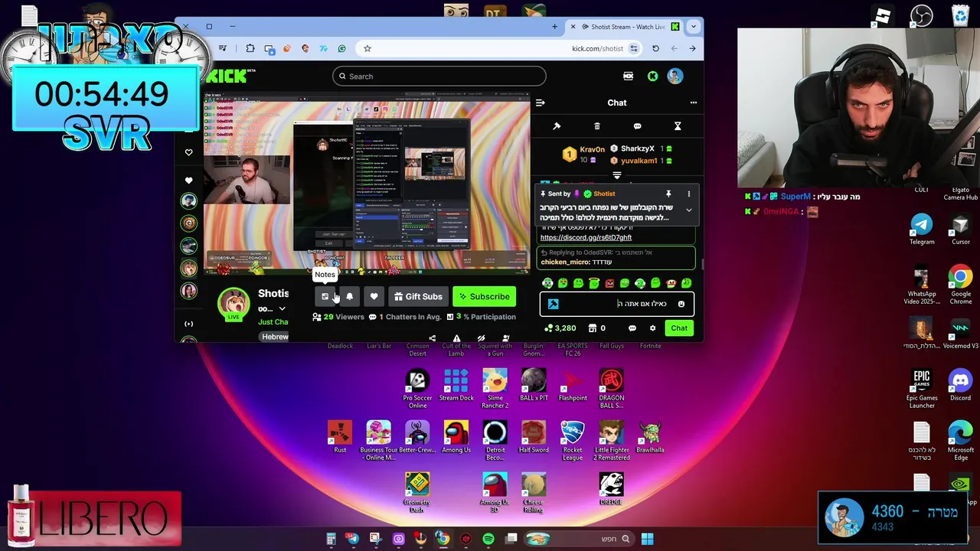This screenshot has width=980, height=551.
Task: Open Telegram desktop shortcut
Action: (x=922, y=229)
